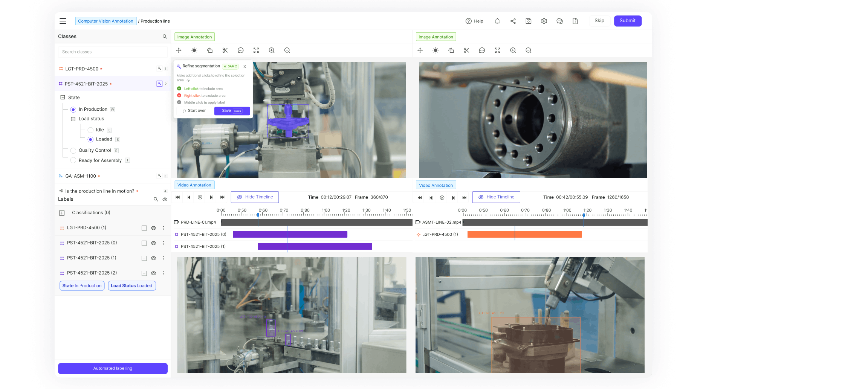Expand the Classifications (0) section
The width and height of the screenshot is (868, 389).
pos(62,213)
